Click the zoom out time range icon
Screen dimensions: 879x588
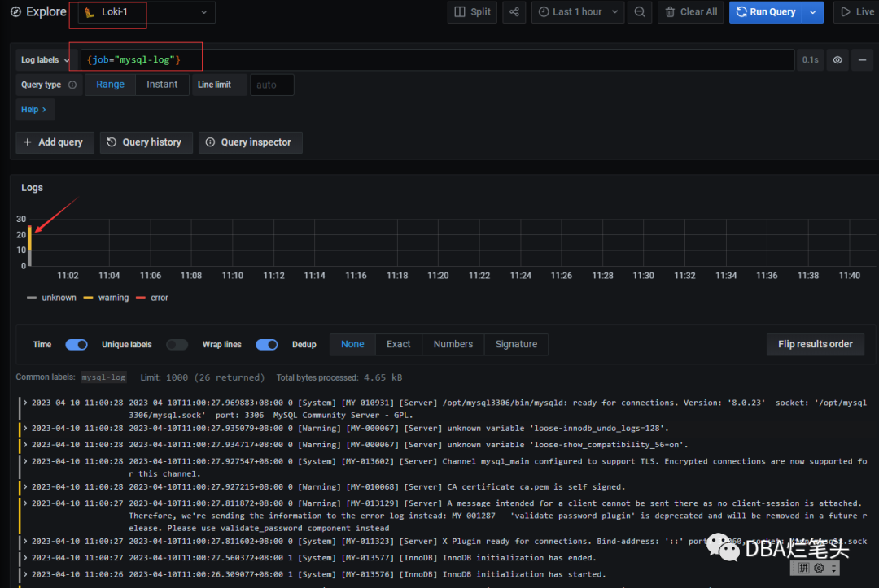(x=640, y=11)
